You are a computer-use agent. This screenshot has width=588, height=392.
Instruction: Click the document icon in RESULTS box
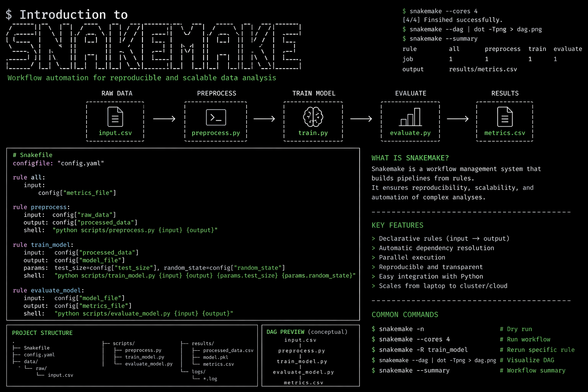click(x=505, y=117)
